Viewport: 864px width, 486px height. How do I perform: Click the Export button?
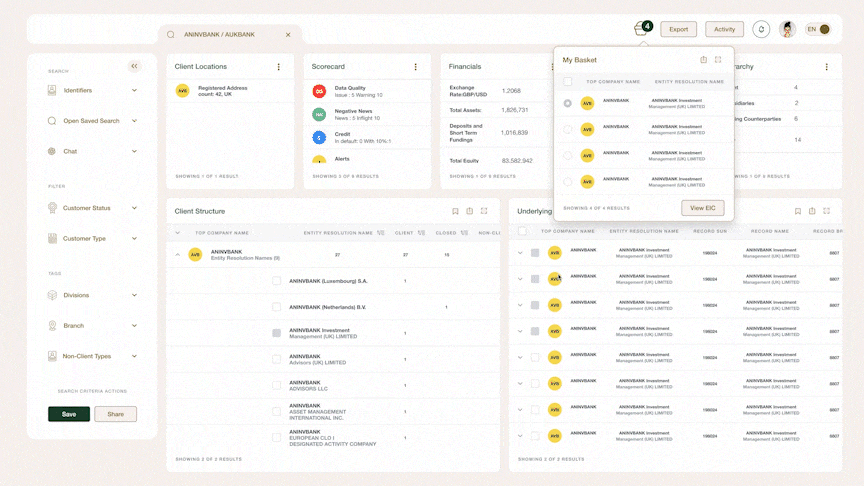click(x=678, y=29)
